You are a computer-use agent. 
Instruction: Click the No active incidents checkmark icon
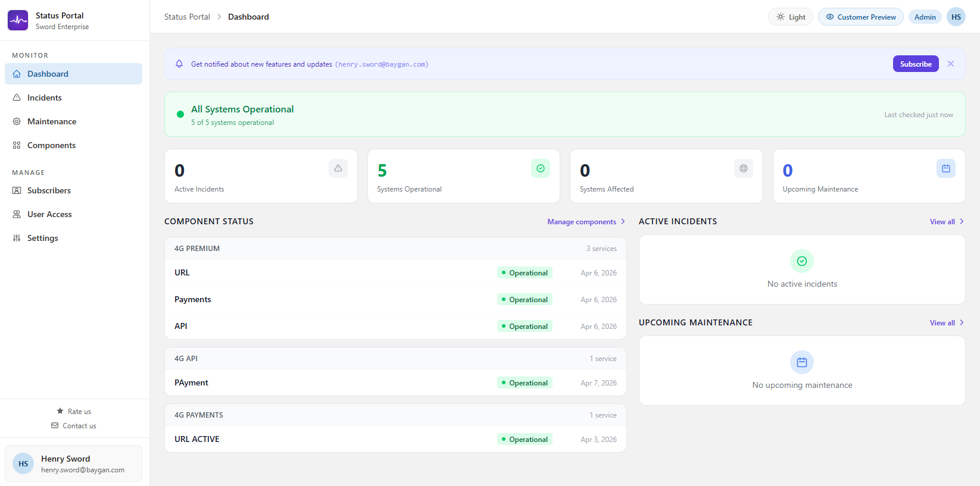click(802, 261)
